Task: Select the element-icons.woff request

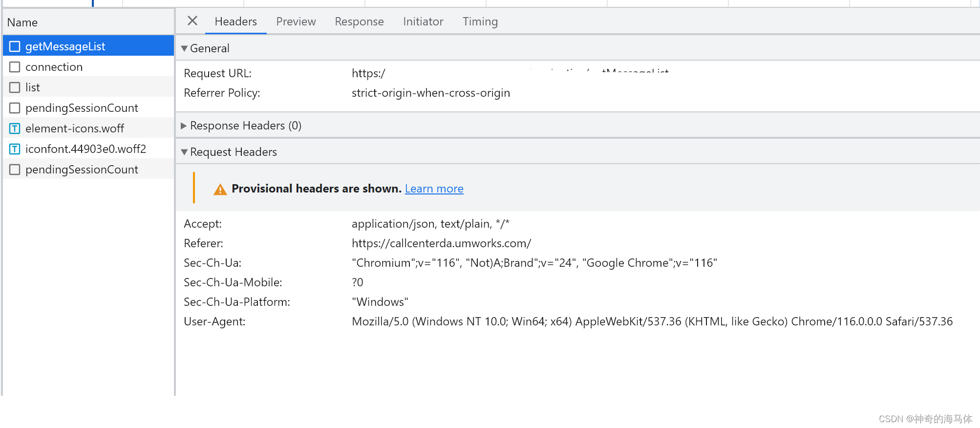Action: [x=88, y=128]
